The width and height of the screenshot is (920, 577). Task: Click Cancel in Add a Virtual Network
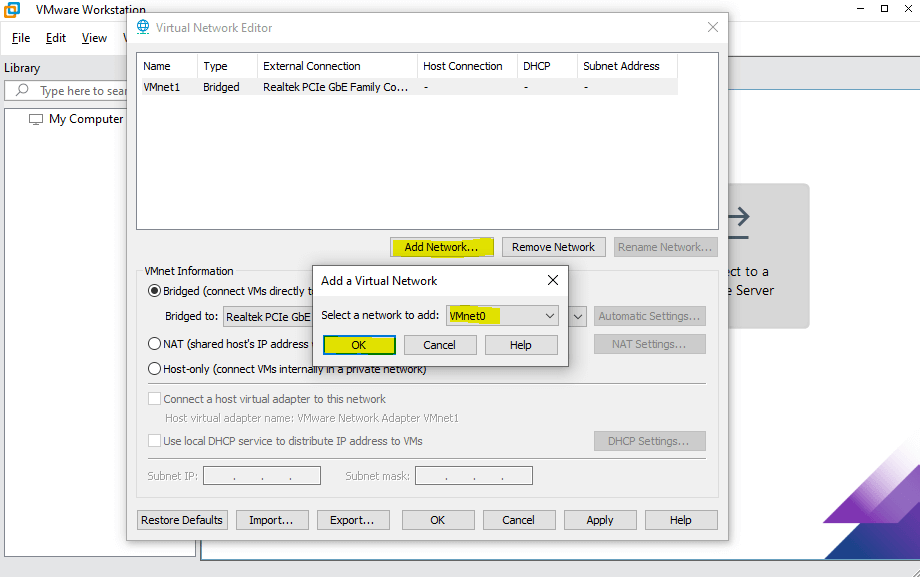439,345
